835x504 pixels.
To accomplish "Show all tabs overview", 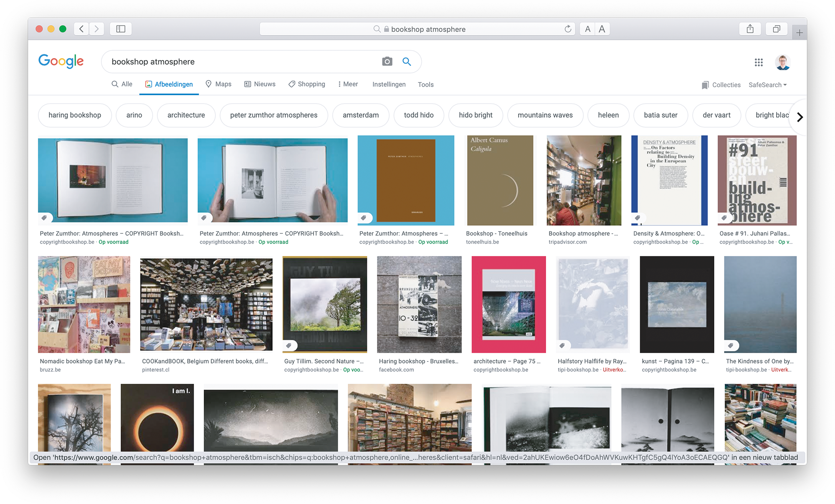I will coord(777,29).
